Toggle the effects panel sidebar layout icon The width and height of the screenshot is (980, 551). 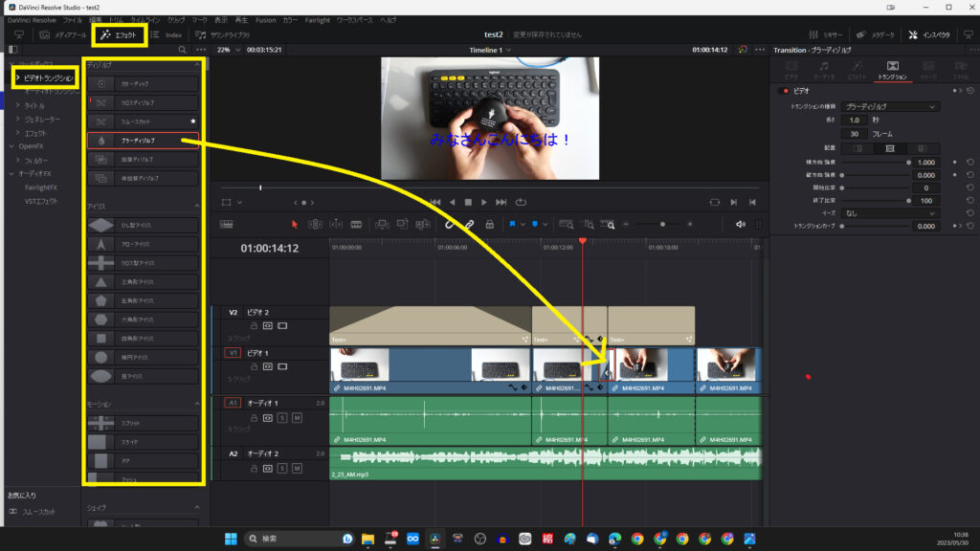[x=13, y=50]
